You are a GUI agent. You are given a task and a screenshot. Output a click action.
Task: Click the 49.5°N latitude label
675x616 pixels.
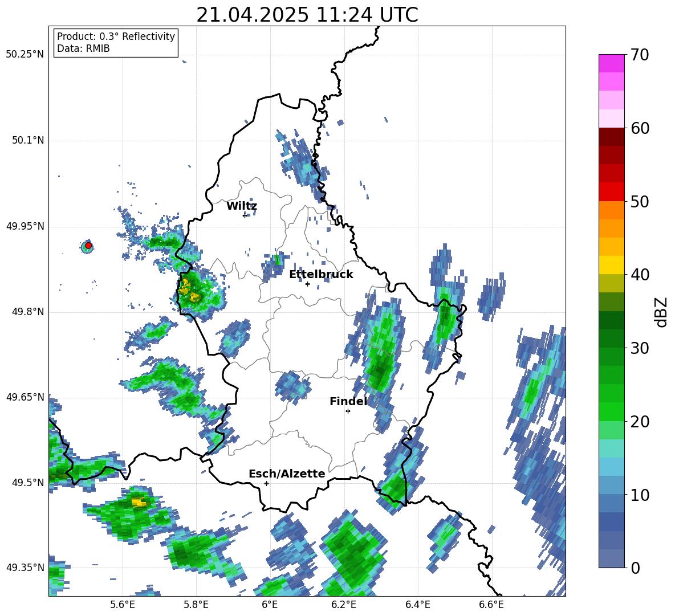tap(28, 482)
